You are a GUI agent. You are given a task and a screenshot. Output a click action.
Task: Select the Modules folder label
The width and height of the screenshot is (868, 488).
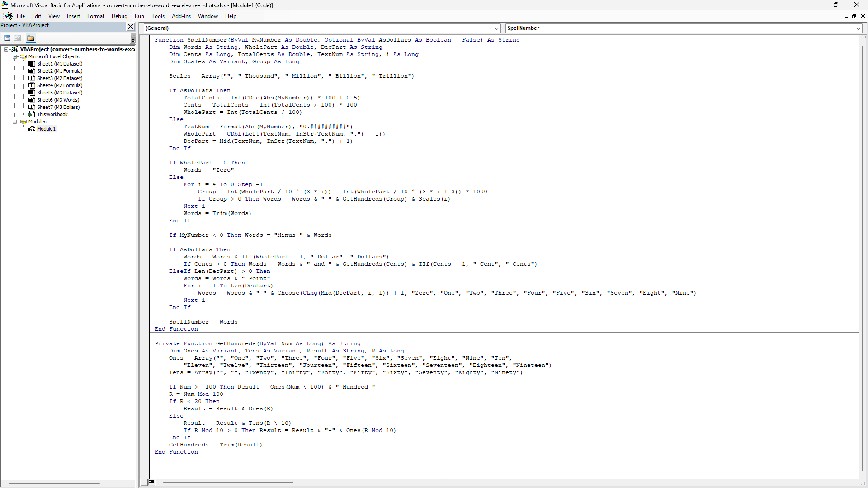[38, 122]
